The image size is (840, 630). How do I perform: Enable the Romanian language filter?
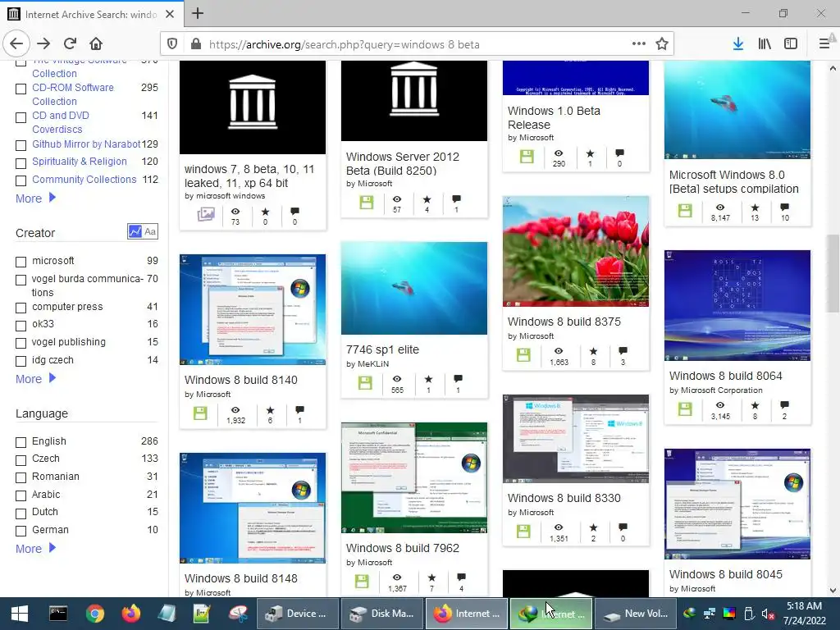pyautogui.click(x=21, y=478)
